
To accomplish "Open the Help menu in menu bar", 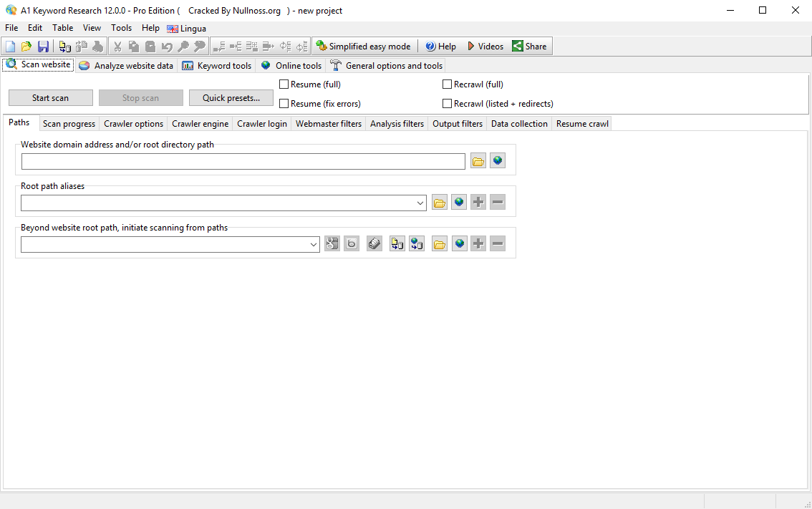I will coord(150,28).
